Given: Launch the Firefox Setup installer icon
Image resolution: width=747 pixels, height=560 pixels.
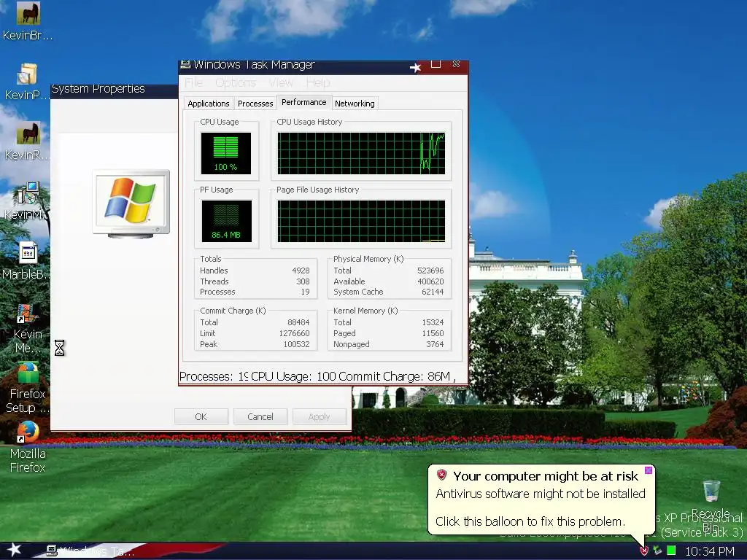Looking at the screenshot, I should pyautogui.click(x=28, y=373).
